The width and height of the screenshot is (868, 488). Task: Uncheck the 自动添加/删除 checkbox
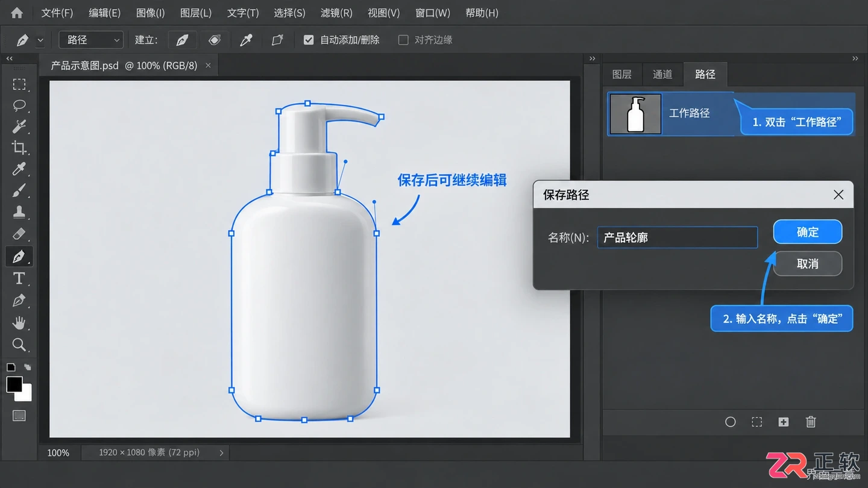(x=309, y=40)
